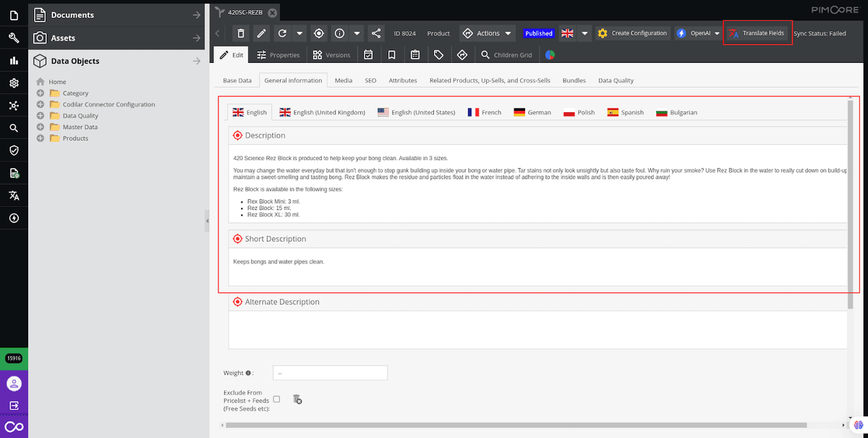Image resolution: width=868 pixels, height=438 pixels.
Task: Click the share icon in toolbar
Action: 375,33
